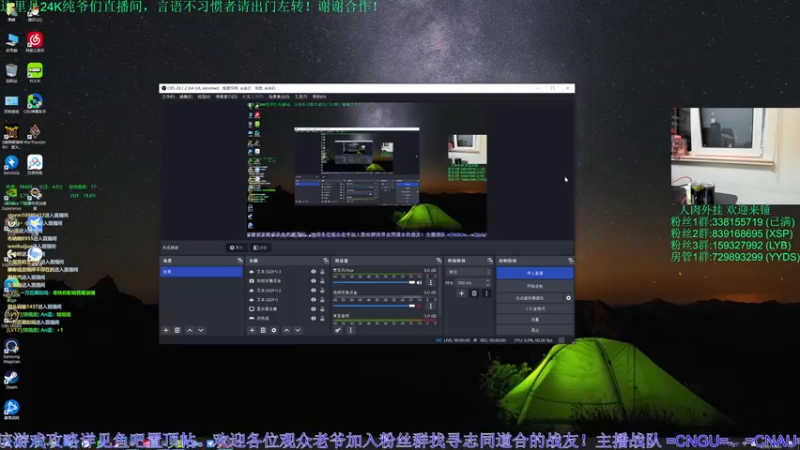Pop out the Scene Transitions dock panel

point(490,261)
